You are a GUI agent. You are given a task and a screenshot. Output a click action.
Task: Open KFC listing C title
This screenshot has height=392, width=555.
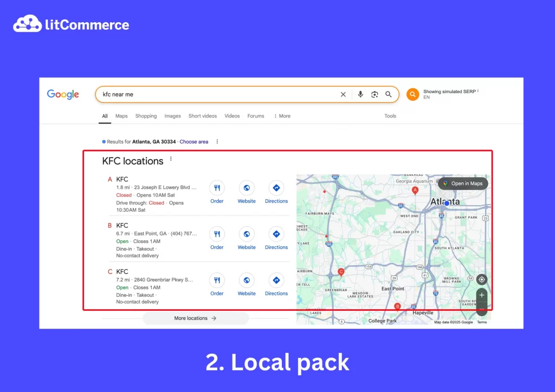[x=122, y=272]
